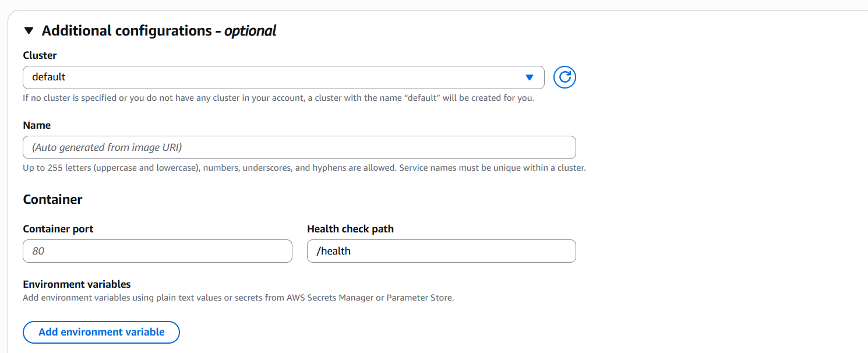Refresh the cluster list
868x353 pixels.
coord(564,77)
